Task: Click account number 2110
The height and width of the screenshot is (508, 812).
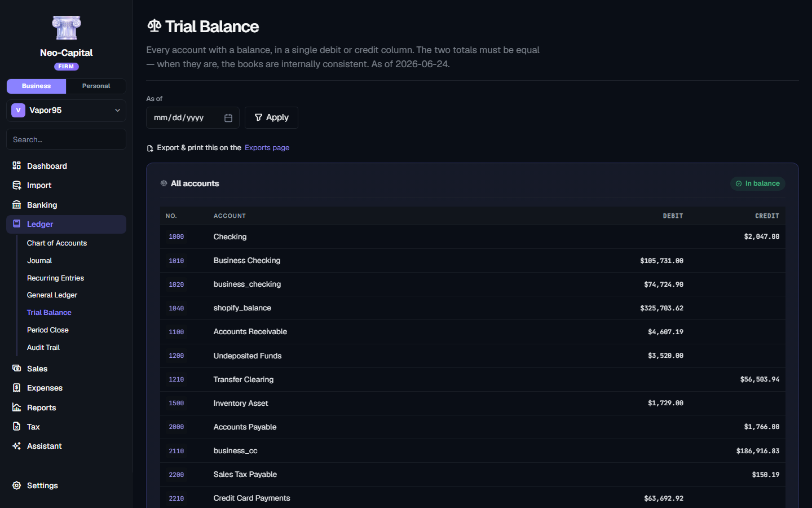Action: (x=176, y=451)
